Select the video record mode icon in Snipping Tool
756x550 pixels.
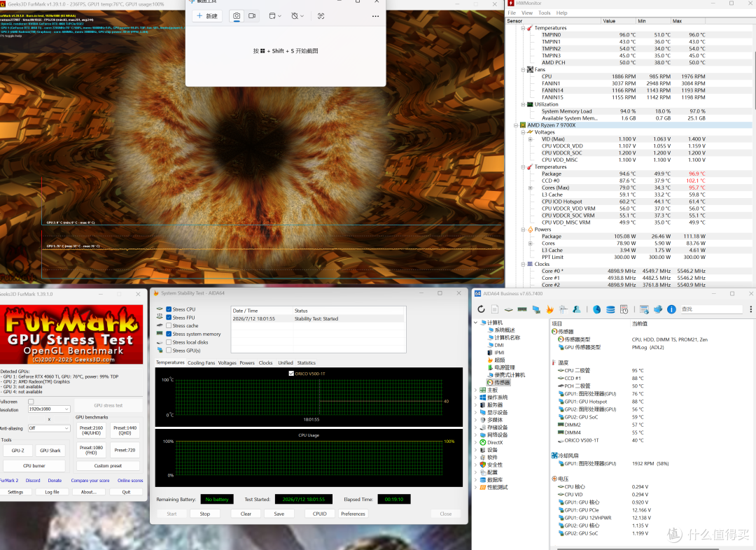tap(252, 16)
